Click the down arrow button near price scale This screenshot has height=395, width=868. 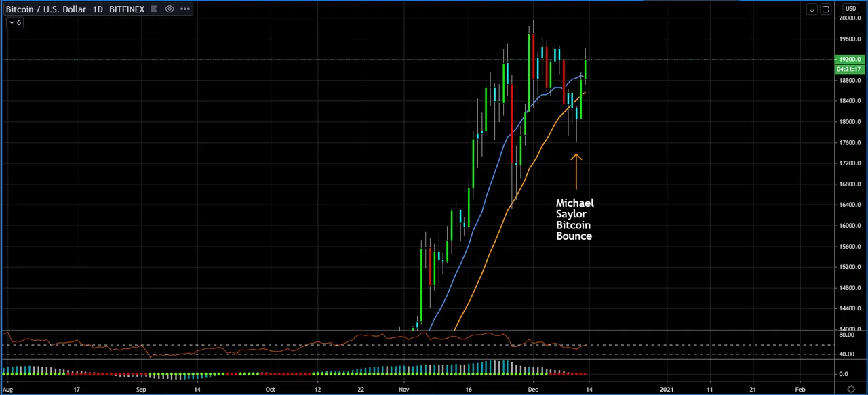point(812,9)
